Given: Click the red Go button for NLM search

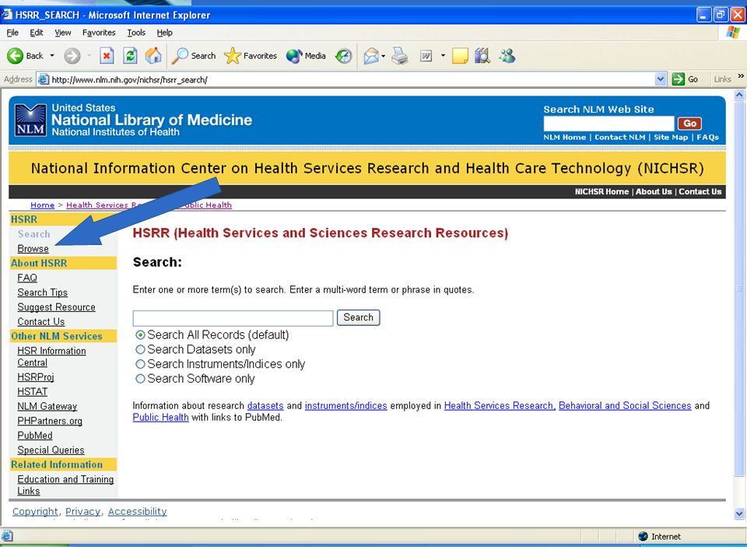Looking at the screenshot, I should (x=689, y=124).
